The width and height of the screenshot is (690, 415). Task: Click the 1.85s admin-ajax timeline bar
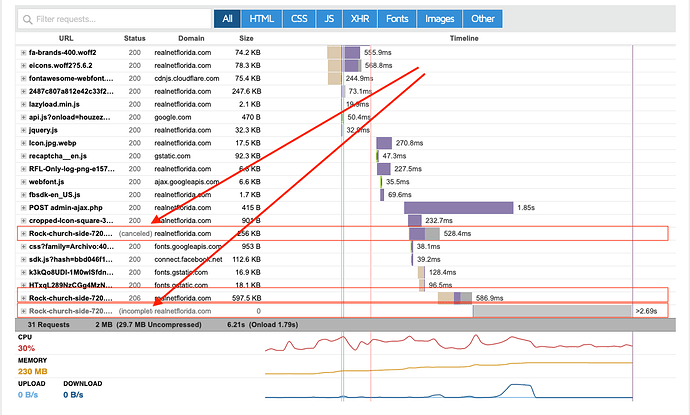point(459,208)
